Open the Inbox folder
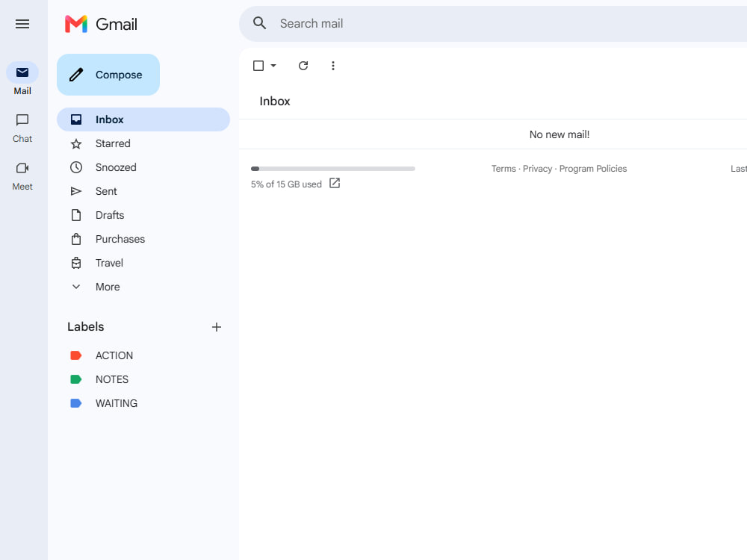This screenshot has height=560, width=747. pos(143,119)
